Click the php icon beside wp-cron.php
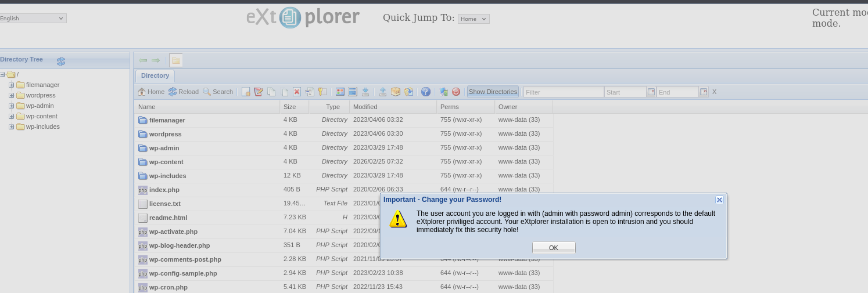This screenshot has width=868, height=293. pos(143,287)
